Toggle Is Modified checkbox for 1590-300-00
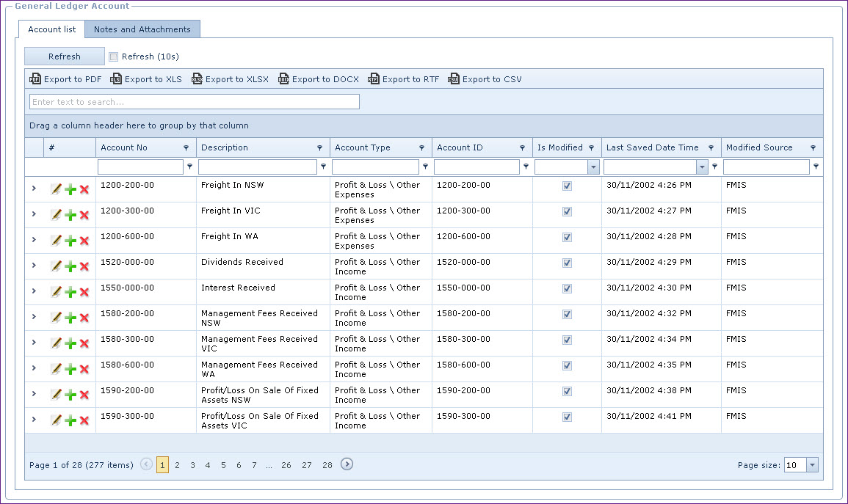This screenshot has height=504, width=848. 567,417
